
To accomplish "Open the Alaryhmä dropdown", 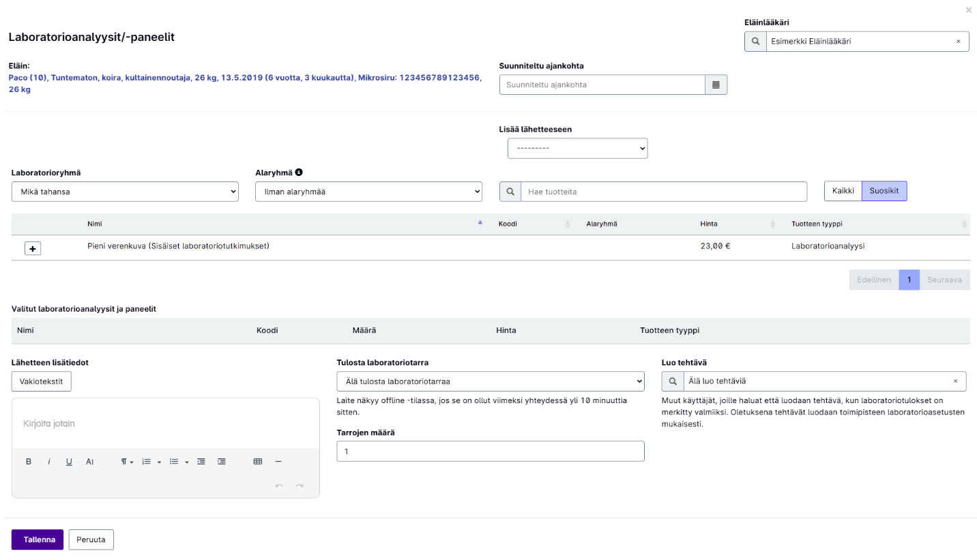I will (x=368, y=192).
